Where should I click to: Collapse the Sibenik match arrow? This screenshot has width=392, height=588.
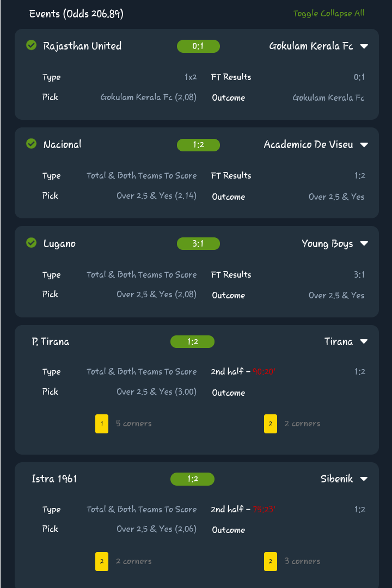pos(364,479)
